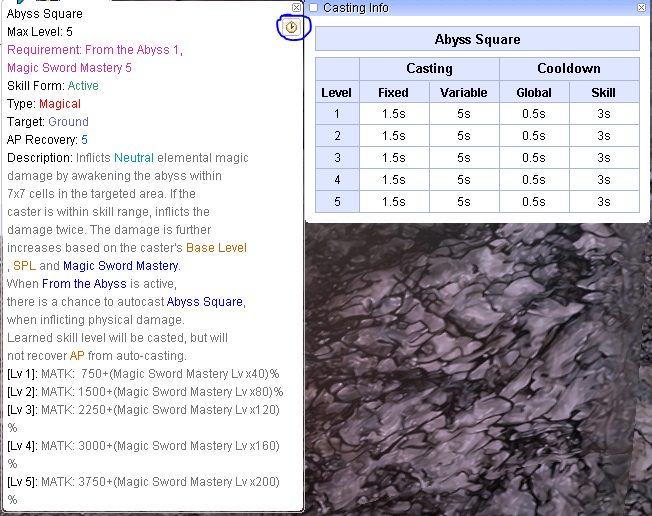
Task: Click the Global cooldown column header
Action: [533, 93]
